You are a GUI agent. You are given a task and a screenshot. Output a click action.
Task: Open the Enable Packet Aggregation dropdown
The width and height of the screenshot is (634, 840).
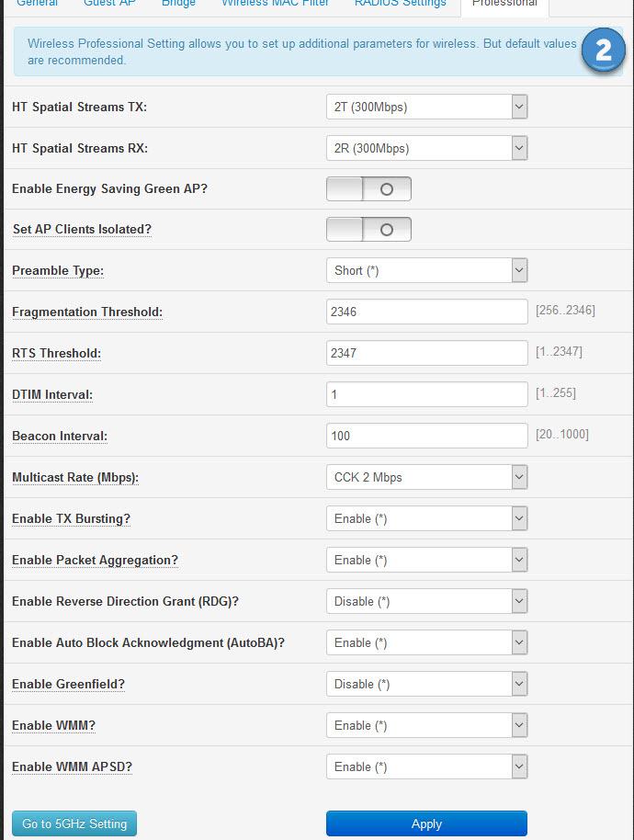pyautogui.click(x=426, y=560)
